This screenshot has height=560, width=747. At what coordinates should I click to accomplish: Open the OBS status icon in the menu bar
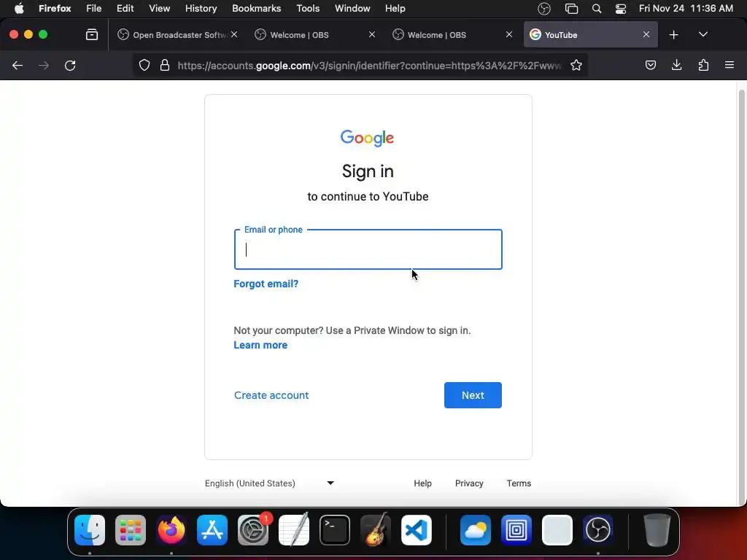(x=544, y=9)
